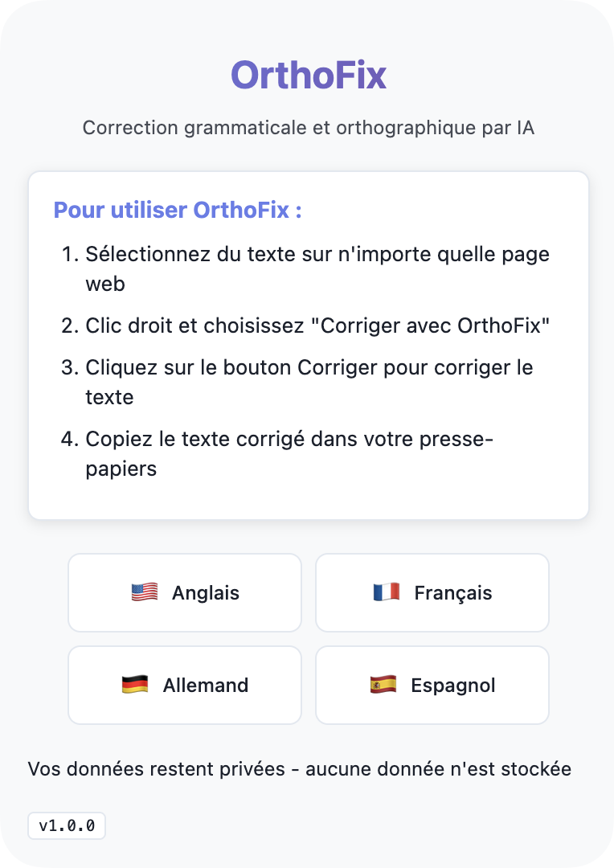Viewport: 614px width, 868px height.
Task: Click the US flag icon
Action: (145, 593)
